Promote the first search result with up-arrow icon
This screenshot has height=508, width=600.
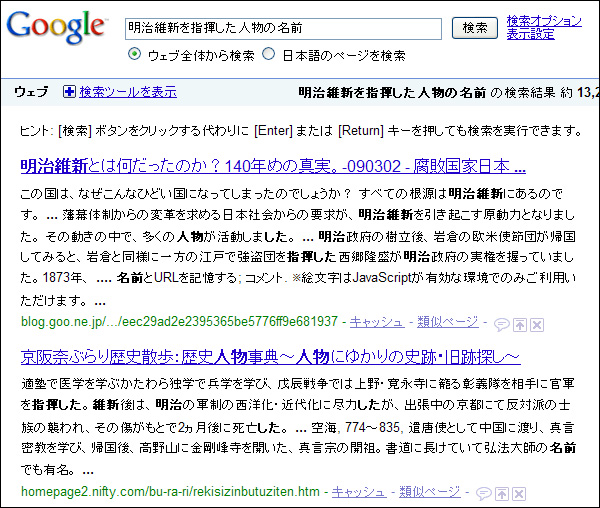pos(519,324)
